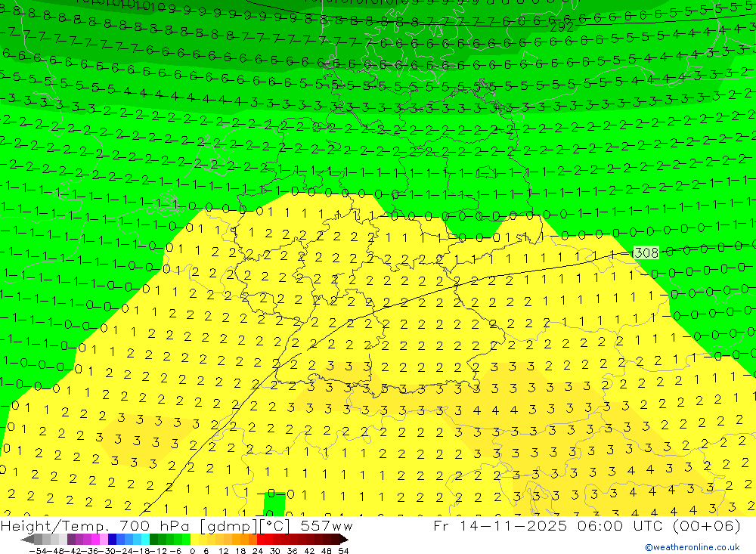Viewport: 756px width, 554px height.
Task: Click the small green rectangle patch at map bottom
Action: [274, 504]
